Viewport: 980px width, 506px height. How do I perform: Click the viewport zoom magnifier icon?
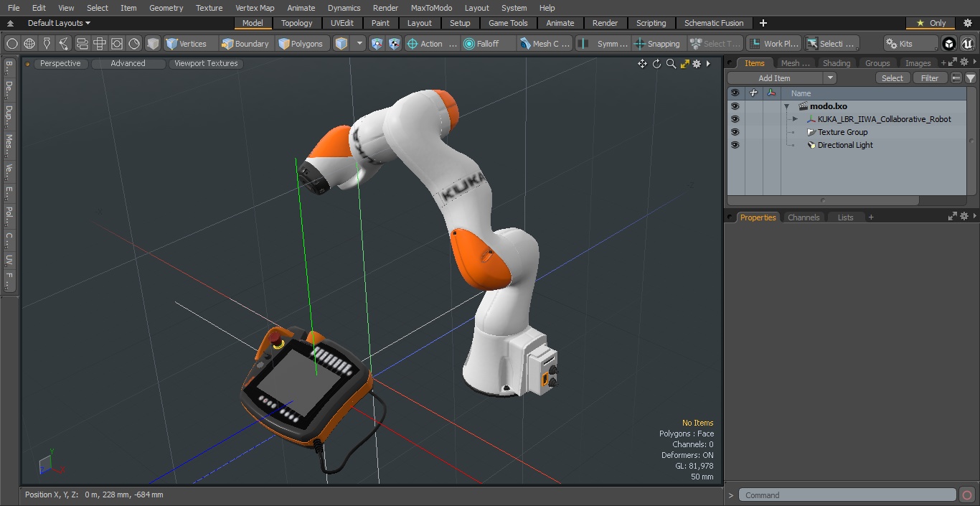(x=671, y=64)
